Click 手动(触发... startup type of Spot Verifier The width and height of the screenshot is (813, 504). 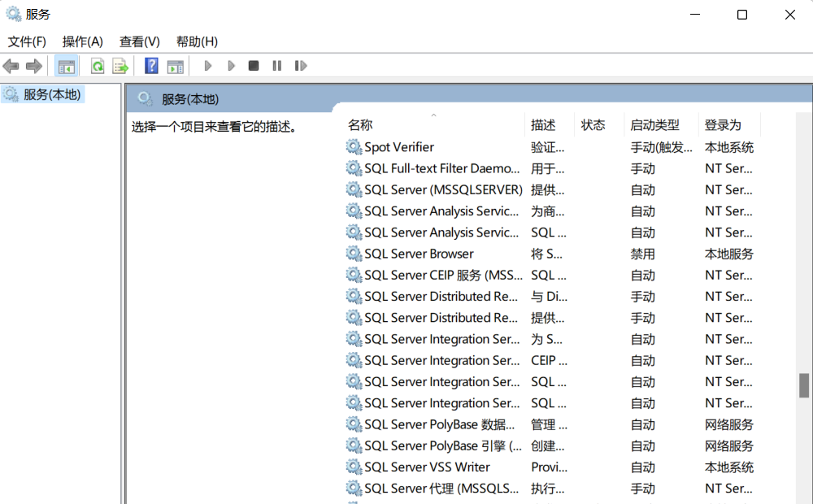(661, 147)
